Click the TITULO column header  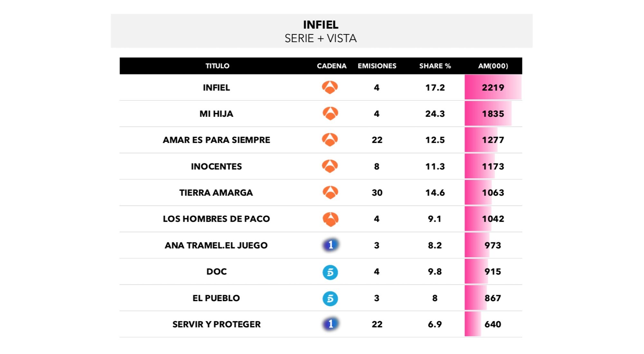[217, 66]
